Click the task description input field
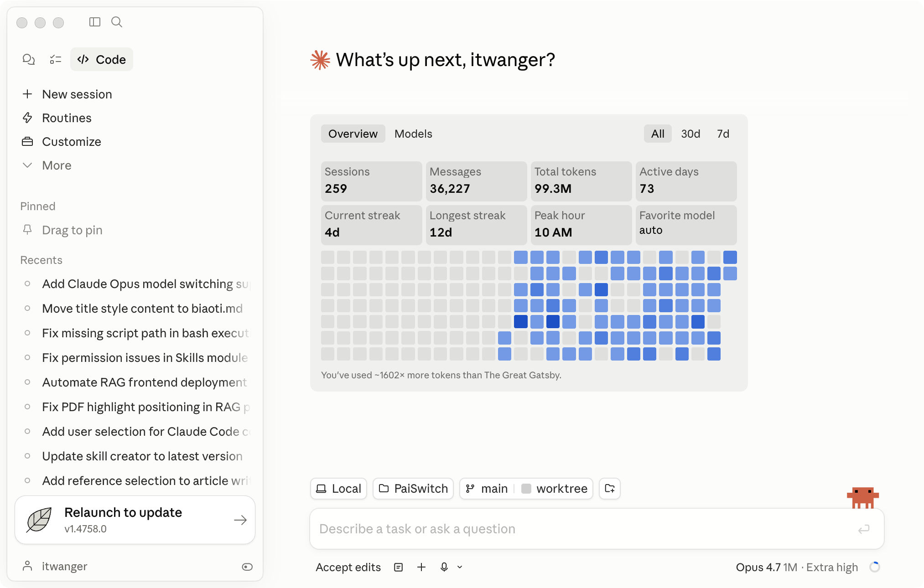The image size is (924, 588). (584, 529)
